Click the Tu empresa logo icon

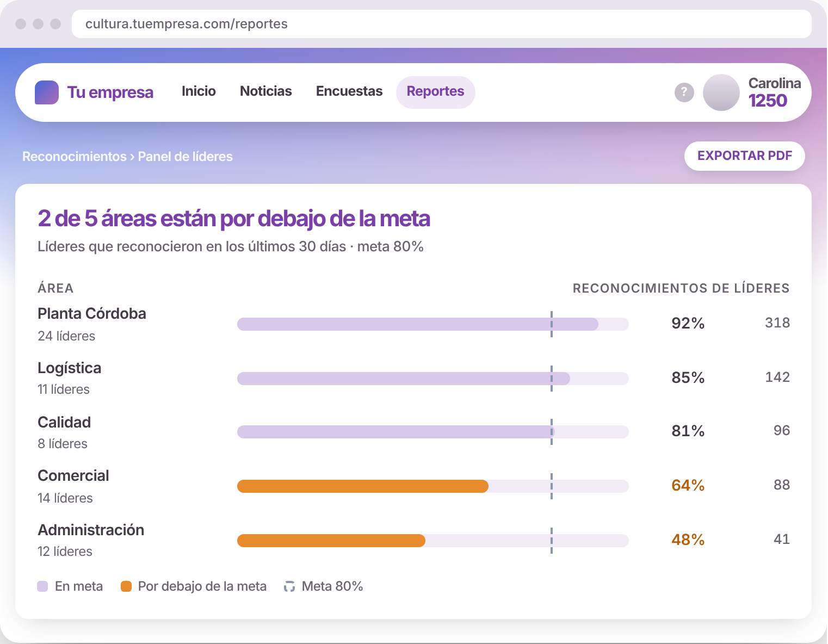[47, 92]
